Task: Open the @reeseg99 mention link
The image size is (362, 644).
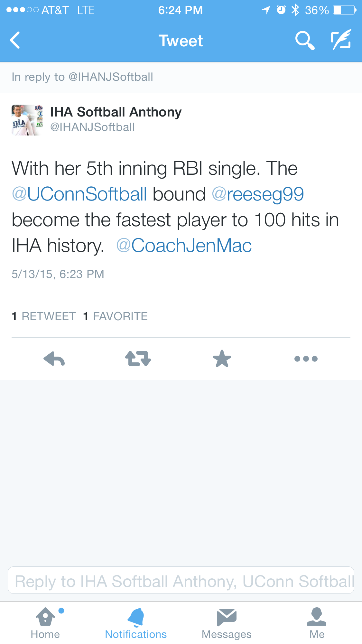Action: coord(258,194)
